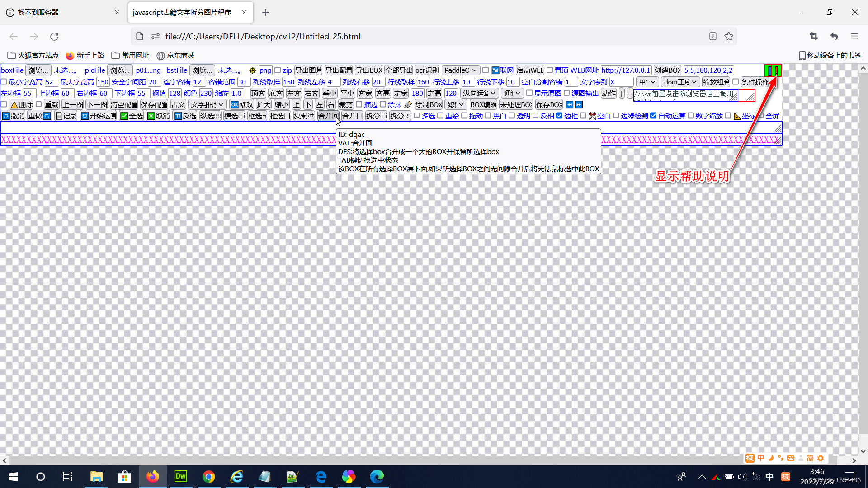
Task: Open the dom正序 order dropdown
Action: tap(680, 82)
